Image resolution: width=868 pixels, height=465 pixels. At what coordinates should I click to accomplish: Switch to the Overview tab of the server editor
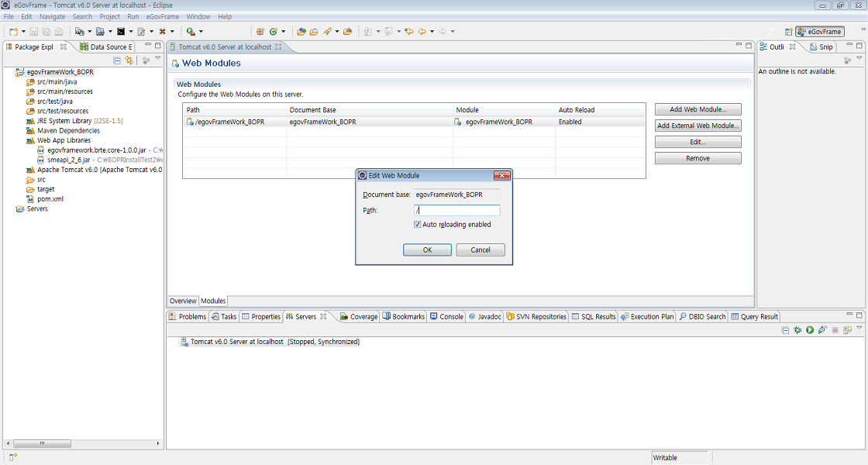[183, 301]
